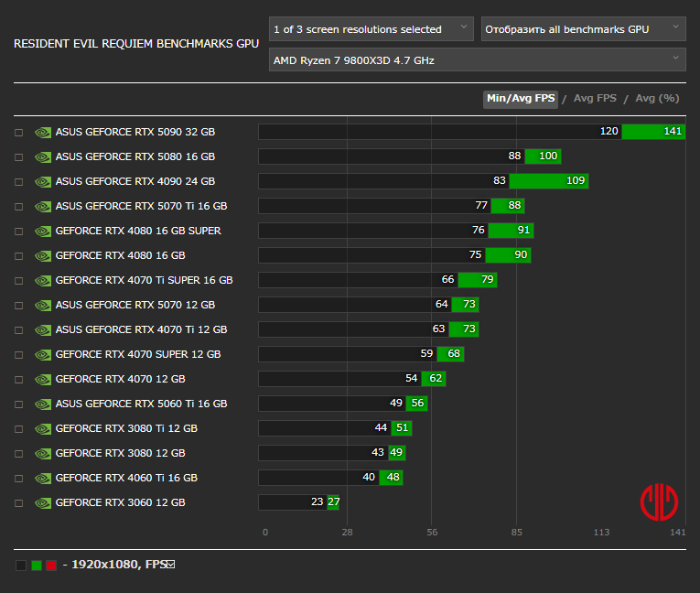Viewport: 700px width, 593px height.
Task: Switch to the Avg FPS tab
Action: point(595,99)
